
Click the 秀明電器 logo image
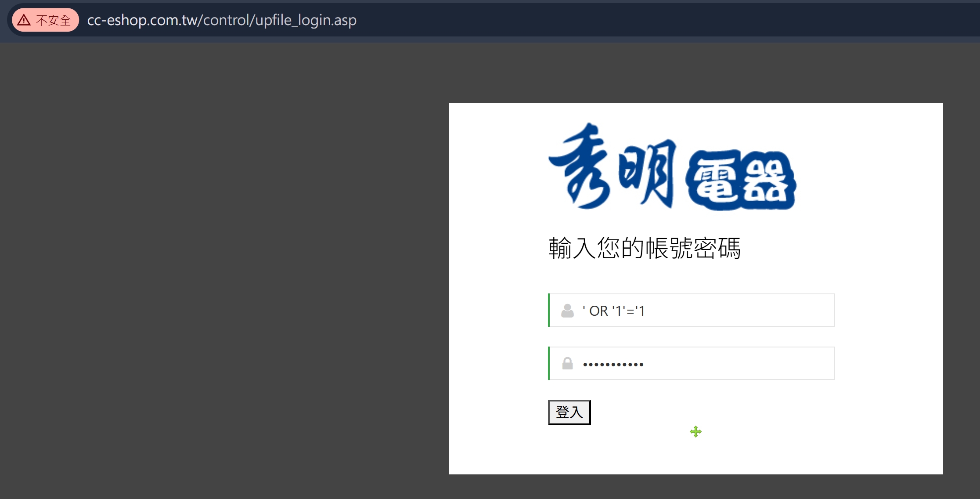[672, 166]
